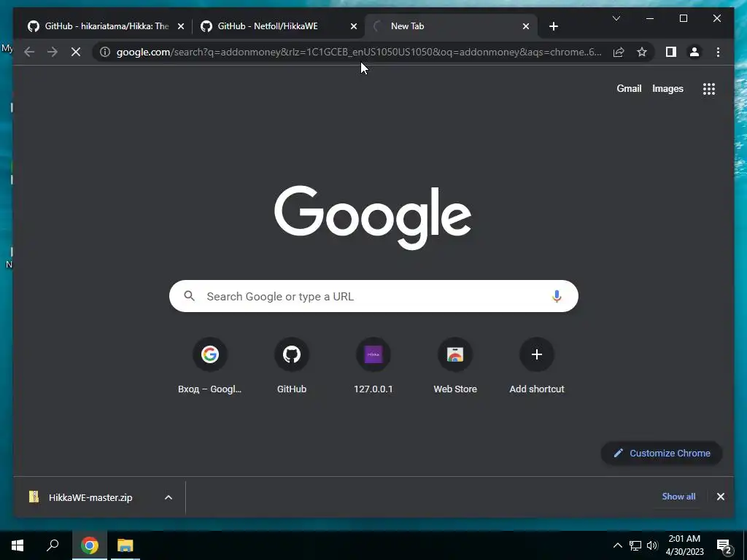Viewport: 747px width, 560px height.
Task: Open Gmail link
Action: (629, 88)
